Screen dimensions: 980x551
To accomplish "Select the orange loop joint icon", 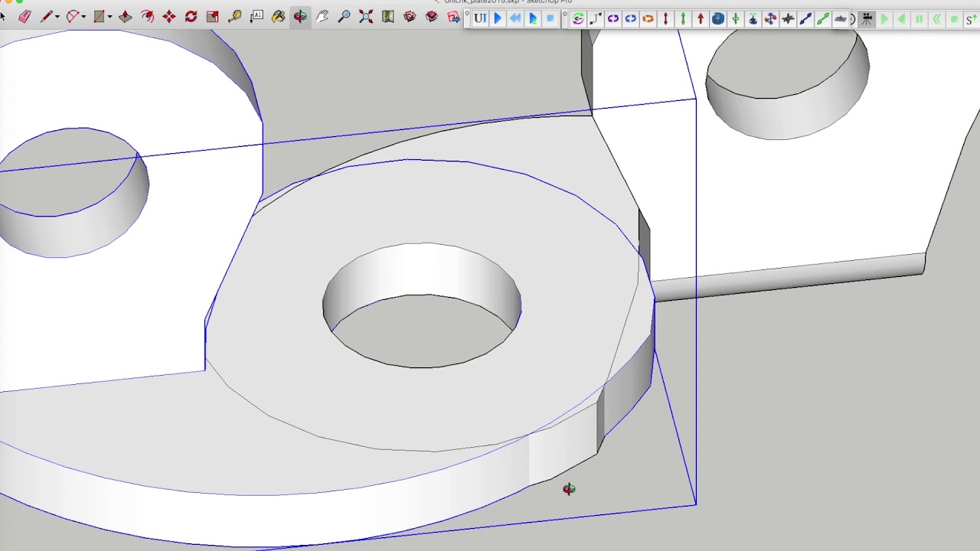I will pos(648,19).
